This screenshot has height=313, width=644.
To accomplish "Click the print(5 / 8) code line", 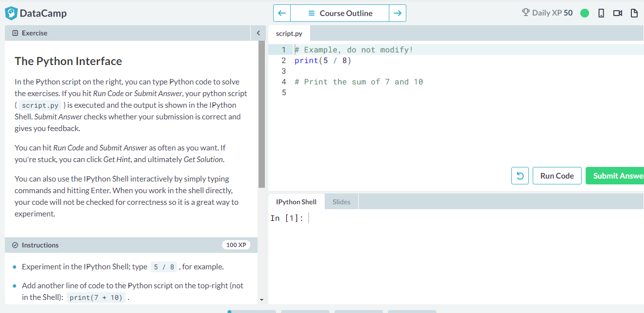I will (323, 61).
